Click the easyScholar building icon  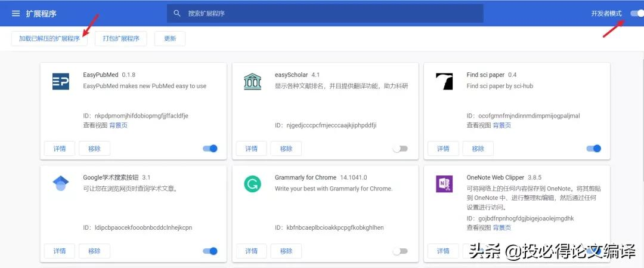pos(252,82)
